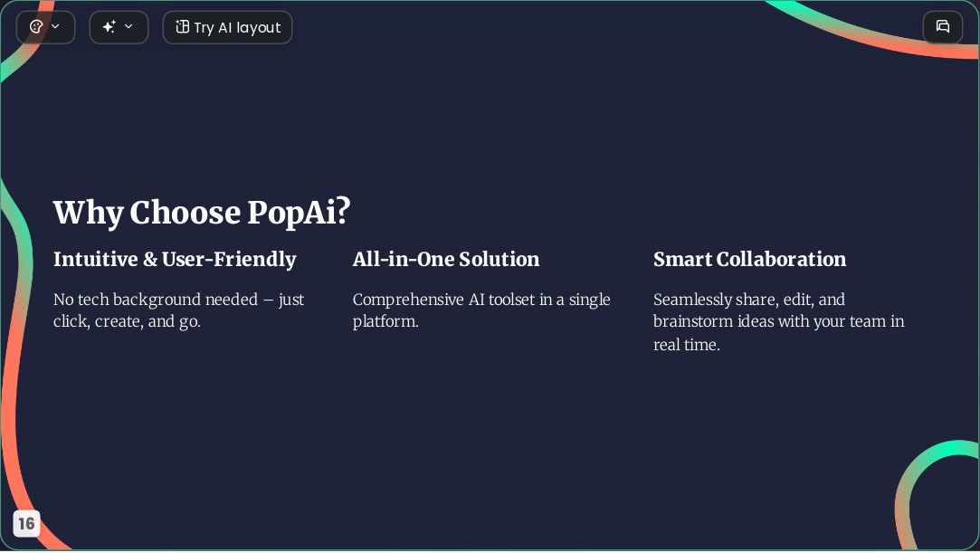Open the AI sparkle tools dropdown
The image size is (980, 553).
click(x=119, y=27)
